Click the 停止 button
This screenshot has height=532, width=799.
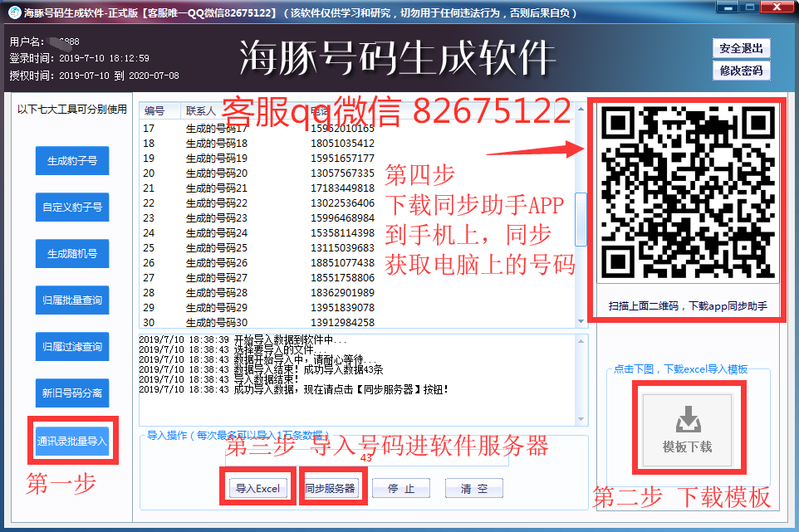(x=401, y=488)
